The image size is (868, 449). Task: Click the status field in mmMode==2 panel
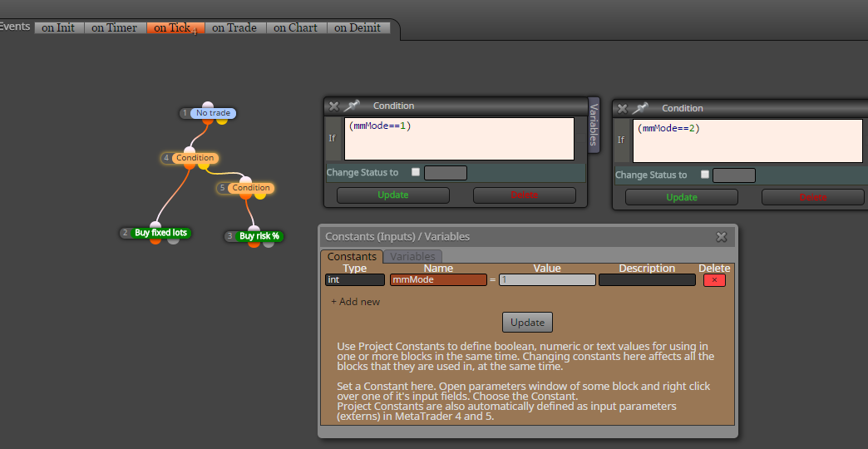pos(734,175)
